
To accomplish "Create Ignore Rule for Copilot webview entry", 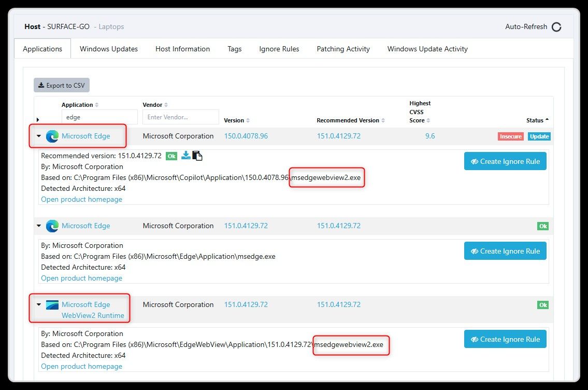I will click(x=505, y=161).
